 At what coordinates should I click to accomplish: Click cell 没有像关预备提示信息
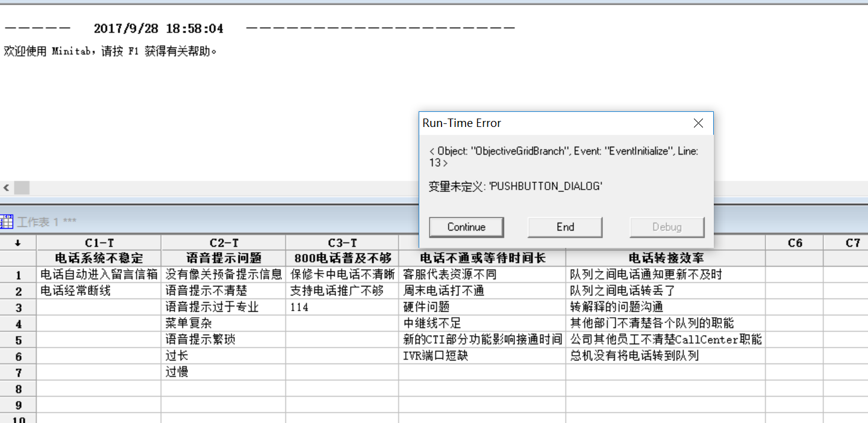[x=223, y=274]
